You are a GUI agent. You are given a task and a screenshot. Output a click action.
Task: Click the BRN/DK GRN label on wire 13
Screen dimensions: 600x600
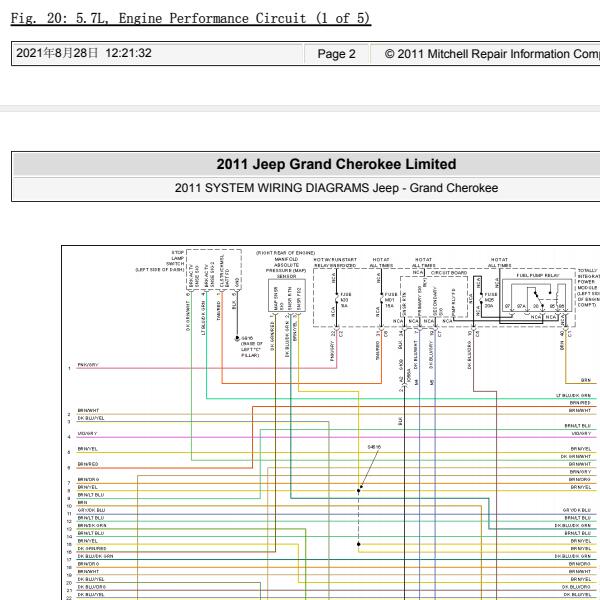coord(91,525)
